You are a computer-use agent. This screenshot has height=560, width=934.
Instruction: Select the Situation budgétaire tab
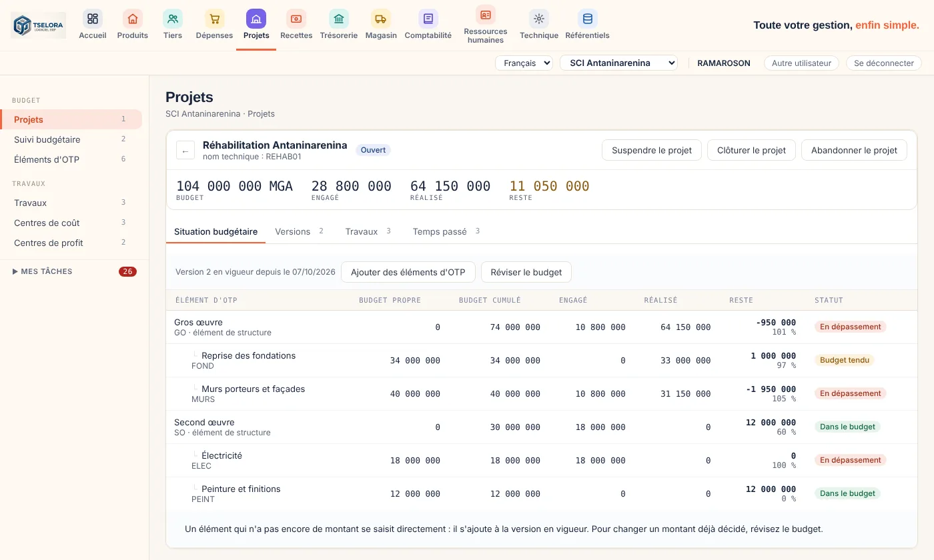pyautogui.click(x=215, y=231)
